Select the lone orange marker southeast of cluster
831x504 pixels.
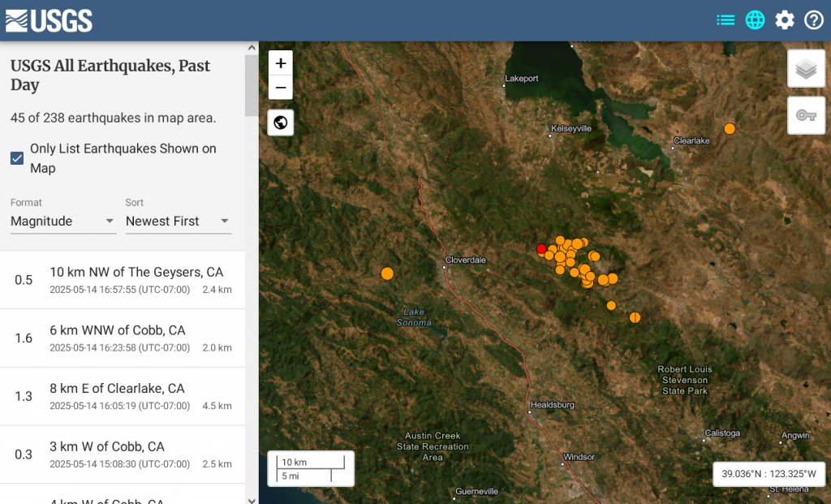pos(635,317)
